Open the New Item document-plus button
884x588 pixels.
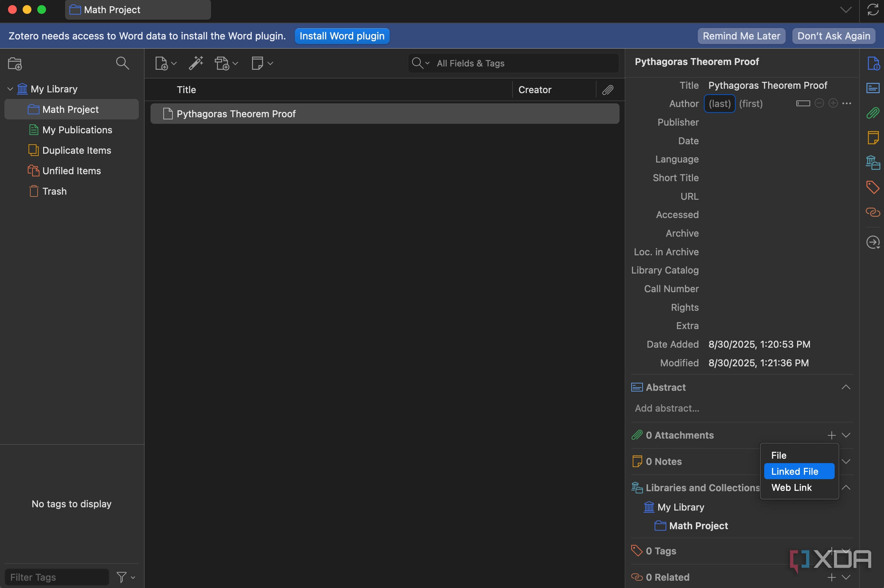tap(165, 64)
